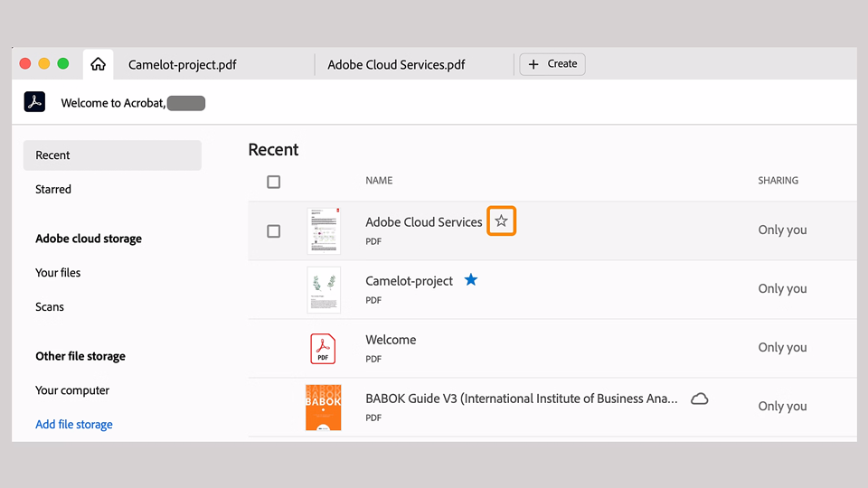Unstar the Camelot-project file
The width and height of the screenshot is (868, 488).
point(471,279)
